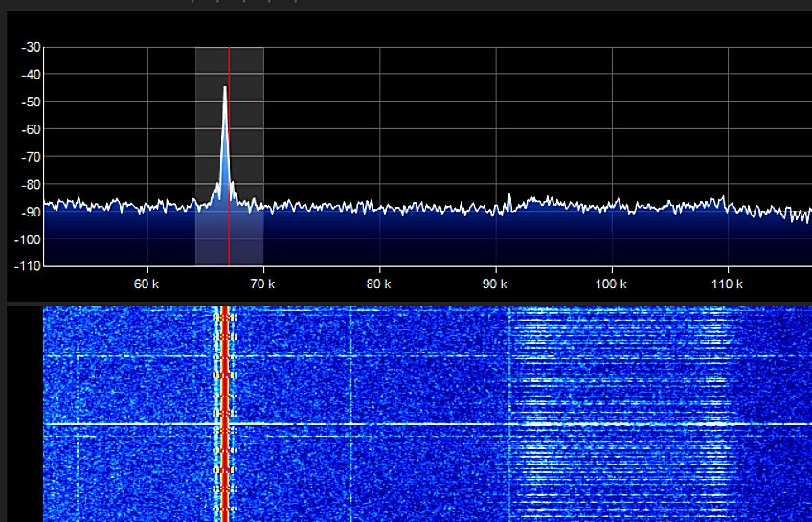
Task: Click the "60 k" frequency axis label
Action: pyautogui.click(x=147, y=284)
